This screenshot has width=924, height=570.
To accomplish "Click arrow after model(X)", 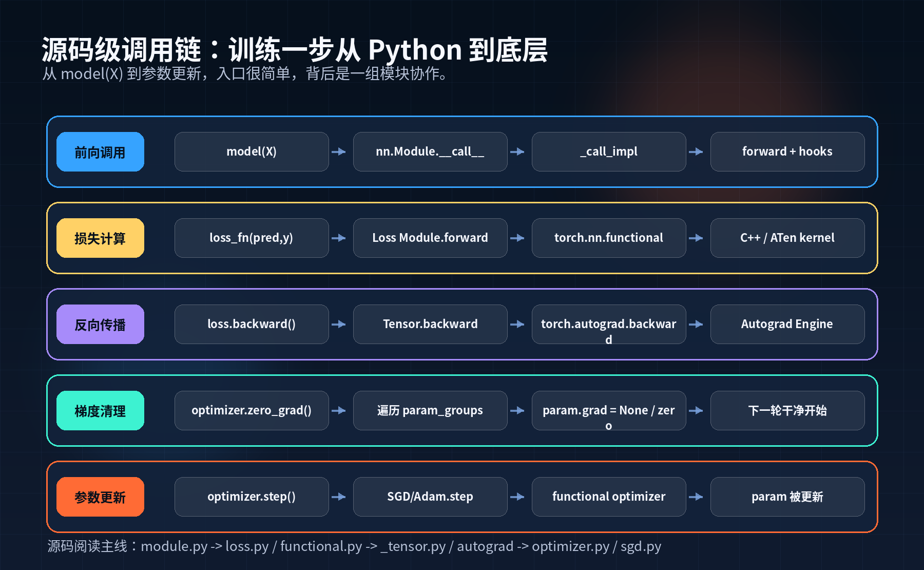I will (339, 151).
